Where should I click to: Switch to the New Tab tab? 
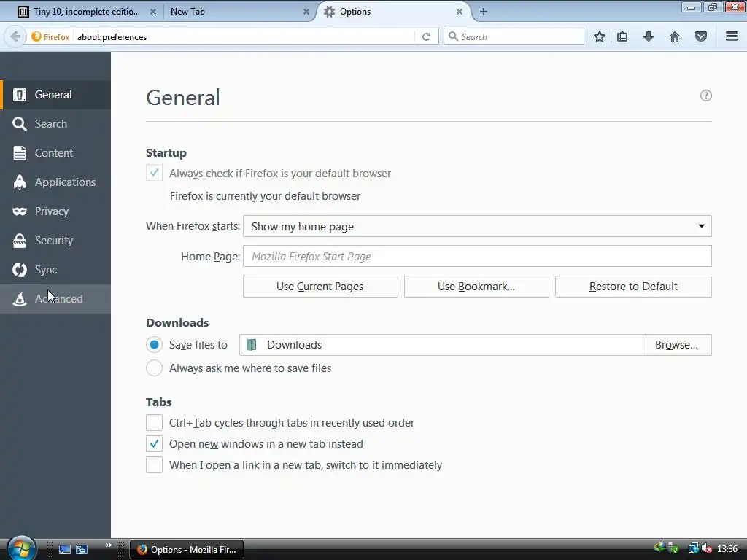coord(239,12)
